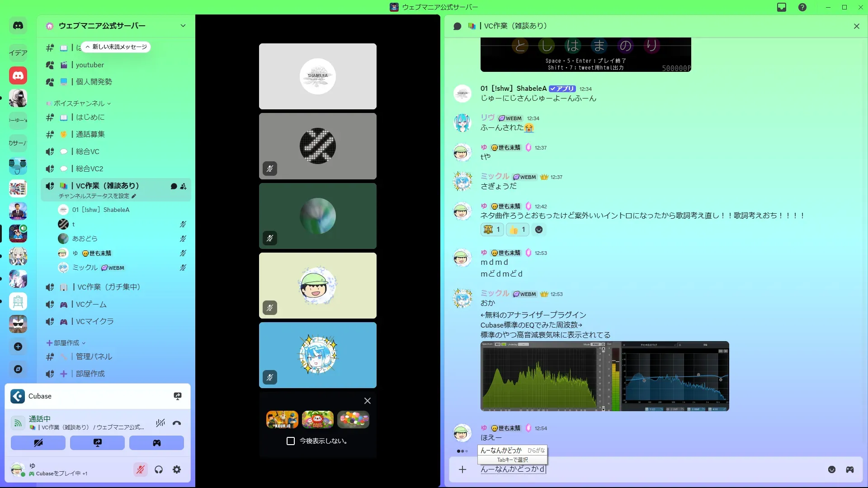
Task: Click the deafen headphones icon
Action: (159, 470)
